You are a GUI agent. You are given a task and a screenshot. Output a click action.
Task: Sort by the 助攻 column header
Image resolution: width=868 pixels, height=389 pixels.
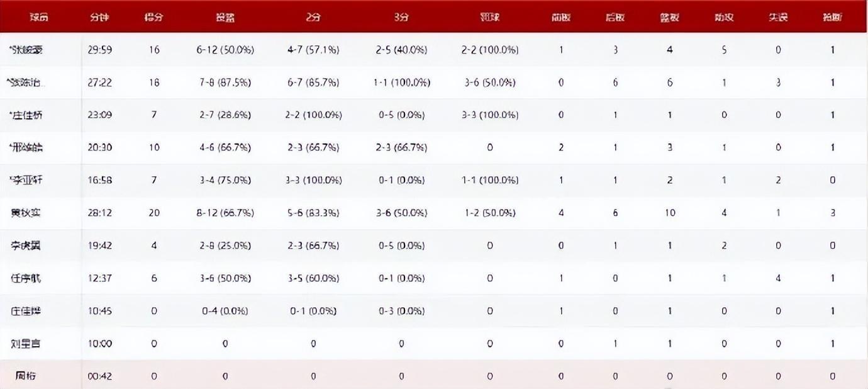(x=724, y=18)
